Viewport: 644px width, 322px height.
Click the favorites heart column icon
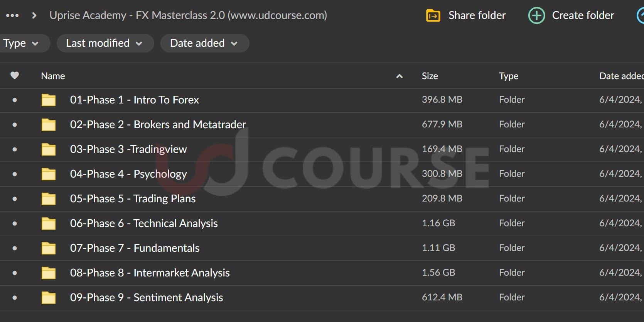pyautogui.click(x=15, y=76)
